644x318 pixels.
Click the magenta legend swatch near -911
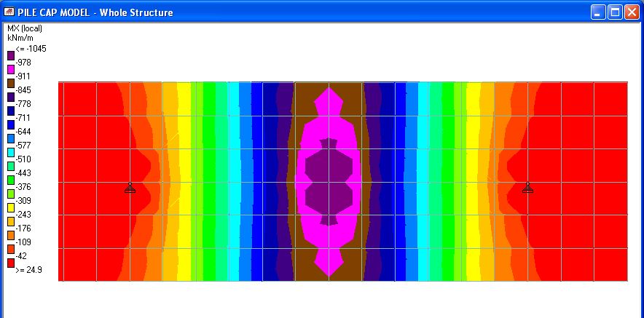coord(11,69)
